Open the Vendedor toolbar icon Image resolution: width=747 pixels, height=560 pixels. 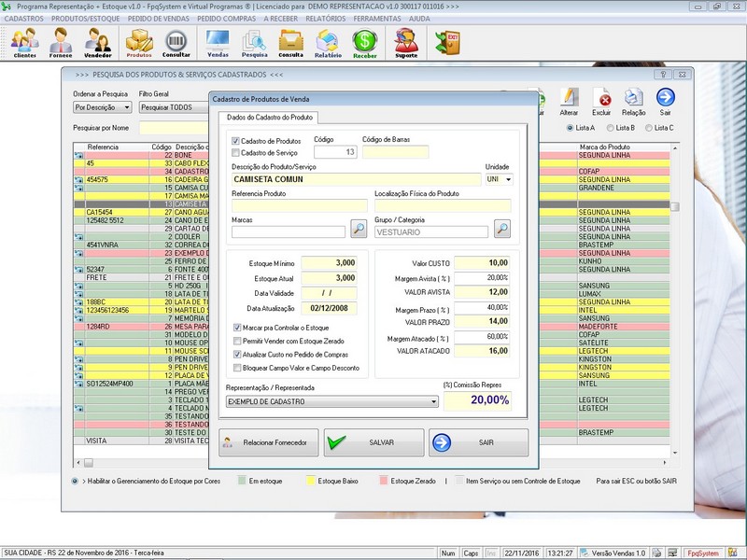pos(98,42)
